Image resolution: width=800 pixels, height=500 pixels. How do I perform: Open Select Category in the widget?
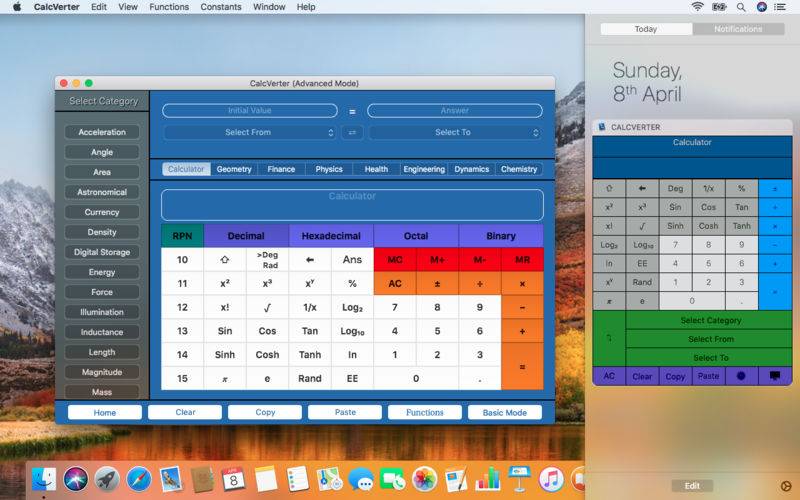click(x=709, y=320)
